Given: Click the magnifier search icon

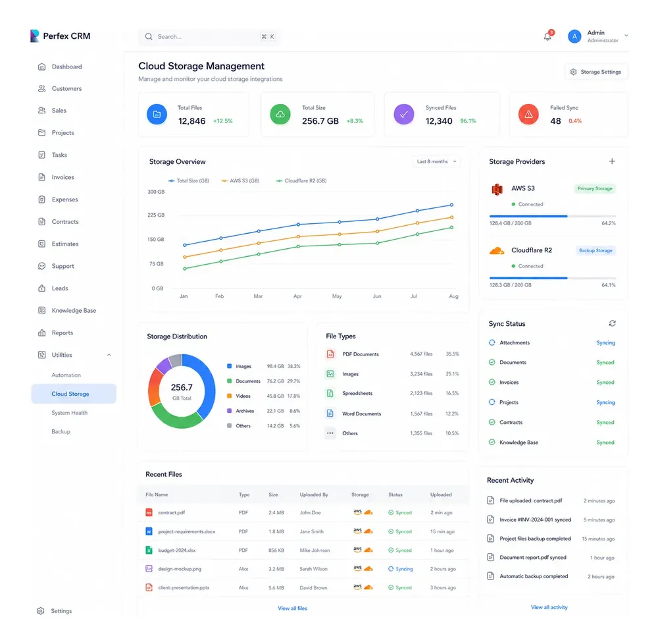Looking at the screenshot, I should (x=149, y=36).
